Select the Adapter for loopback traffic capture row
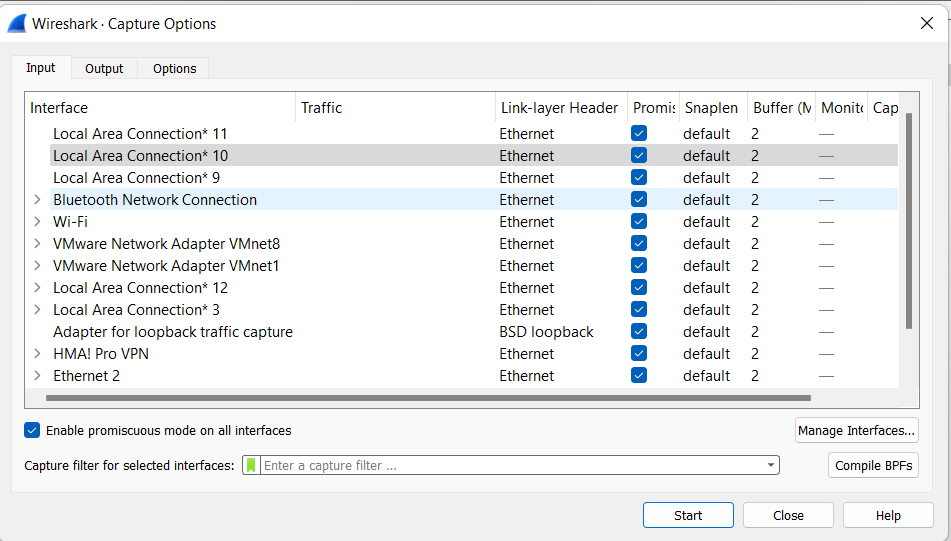The height and width of the screenshot is (541, 951). click(x=172, y=332)
